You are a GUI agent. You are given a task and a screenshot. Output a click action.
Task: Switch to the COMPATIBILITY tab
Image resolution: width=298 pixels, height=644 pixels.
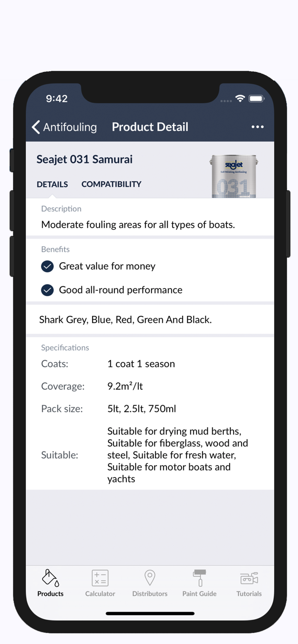111,184
